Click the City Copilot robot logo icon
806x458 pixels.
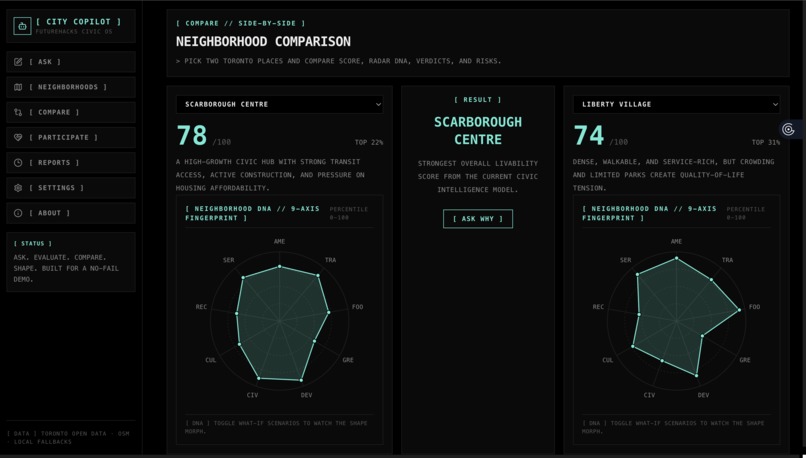(x=22, y=26)
